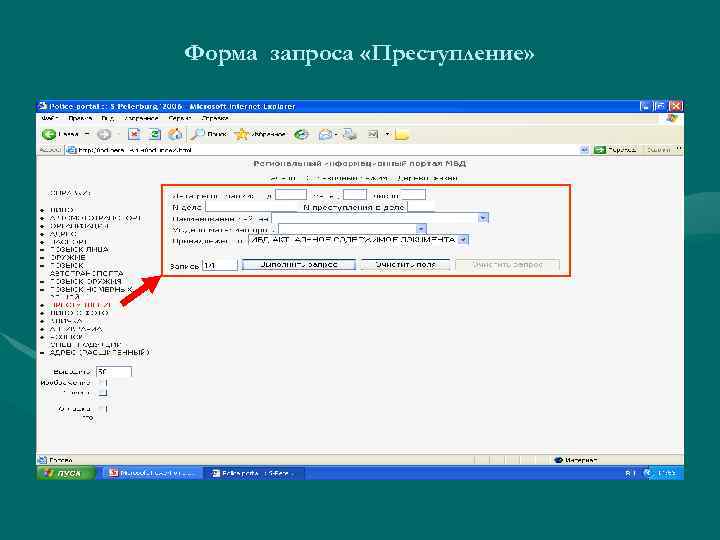Click the Запись field showing 1/1
This screenshot has width=720, height=540.
click(219, 265)
